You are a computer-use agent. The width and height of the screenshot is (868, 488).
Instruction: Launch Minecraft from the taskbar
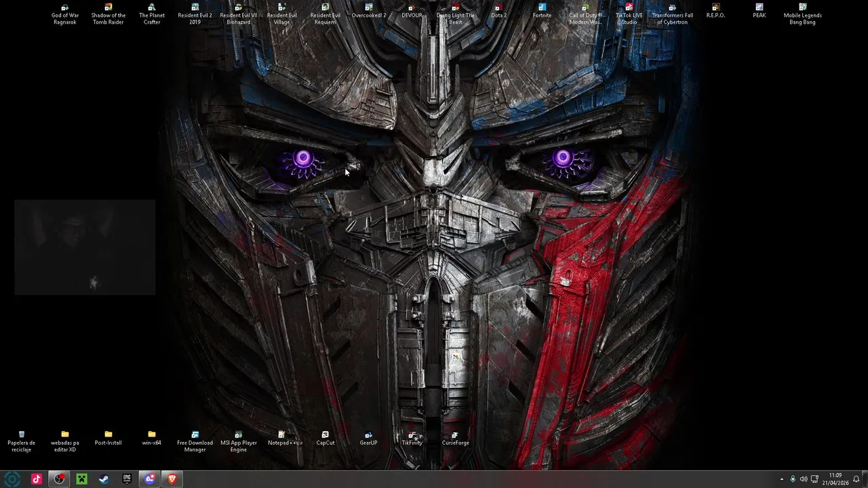pyautogui.click(x=82, y=479)
